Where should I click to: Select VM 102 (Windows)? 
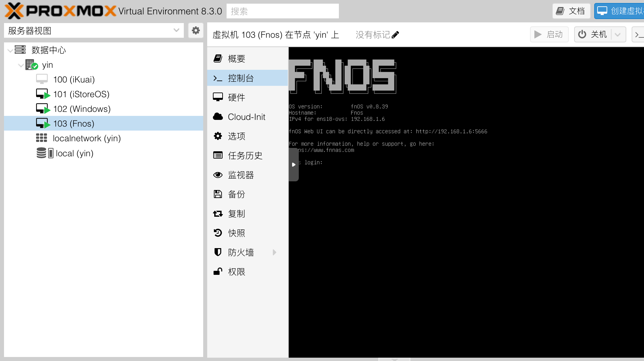[x=104, y=109]
